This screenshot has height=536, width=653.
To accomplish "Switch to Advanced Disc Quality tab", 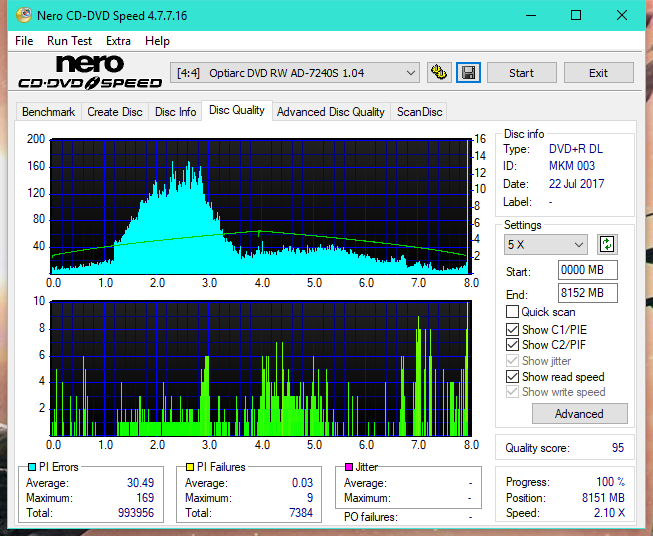I will point(331,112).
